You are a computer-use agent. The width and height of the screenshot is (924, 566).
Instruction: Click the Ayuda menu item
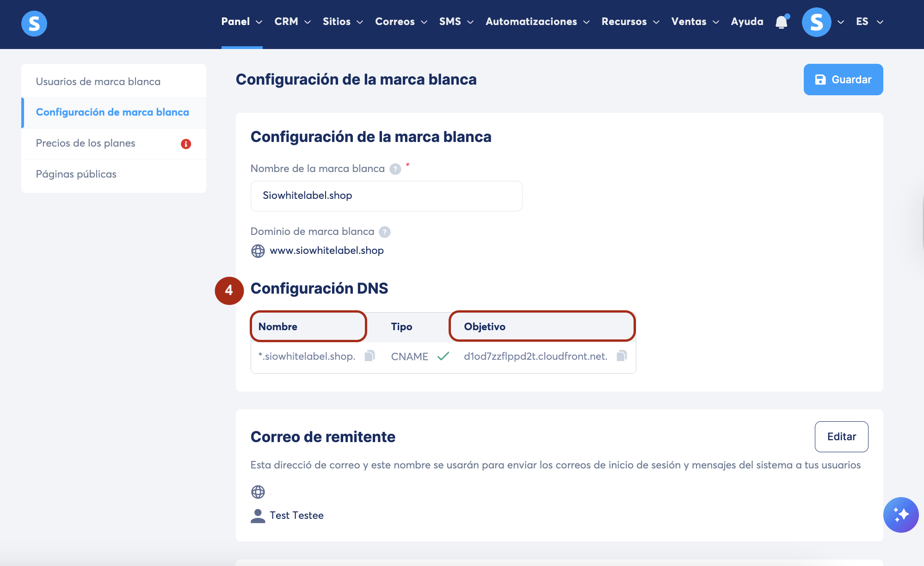coord(747,22)
